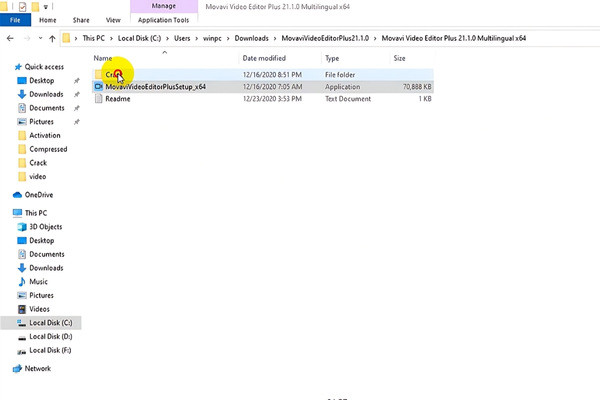Screen dimensions: 600x400
Task: Open recent locations dropdown arrow
Action: 40,38
